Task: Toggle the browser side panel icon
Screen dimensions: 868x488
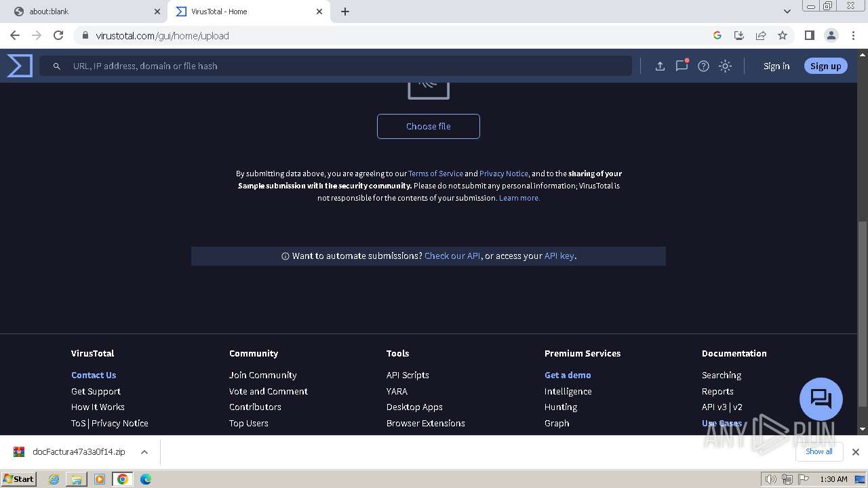Action: (x=809, y=35)
